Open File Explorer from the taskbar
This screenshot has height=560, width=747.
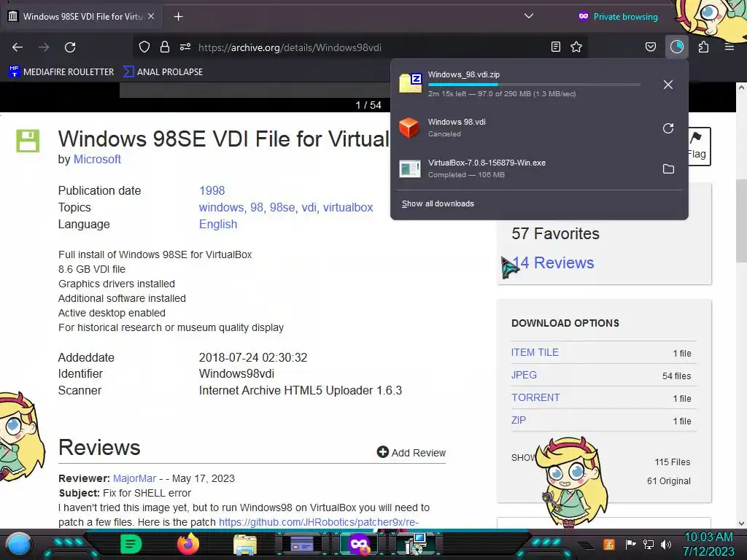click(x=245, y=544)
